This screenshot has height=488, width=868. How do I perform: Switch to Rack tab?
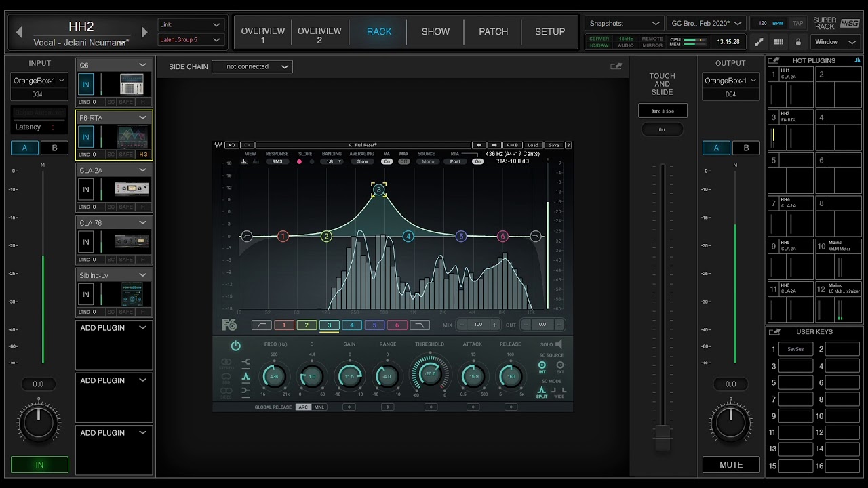(379, 32)
